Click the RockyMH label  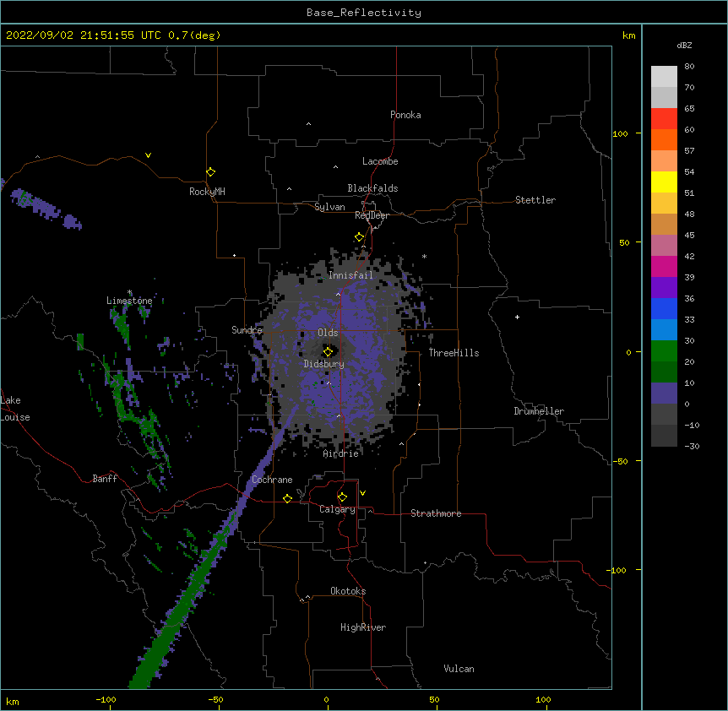[x=207, y=192]
